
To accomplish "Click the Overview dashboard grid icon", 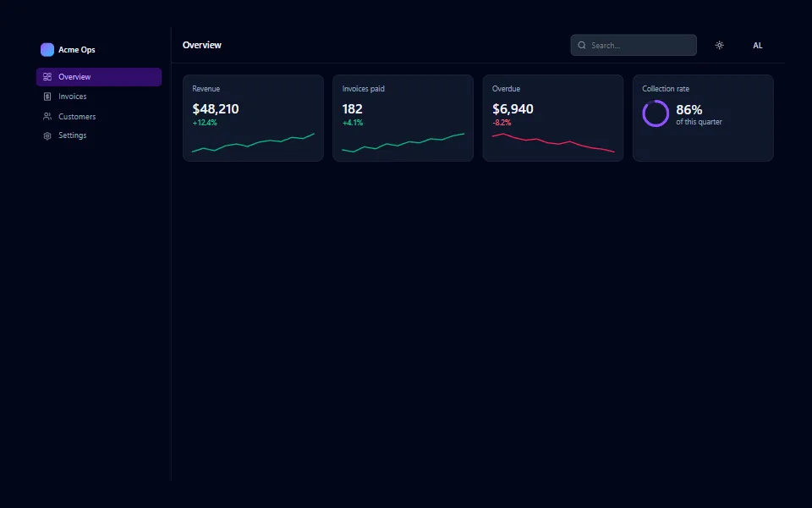I will tap(47, 77).
